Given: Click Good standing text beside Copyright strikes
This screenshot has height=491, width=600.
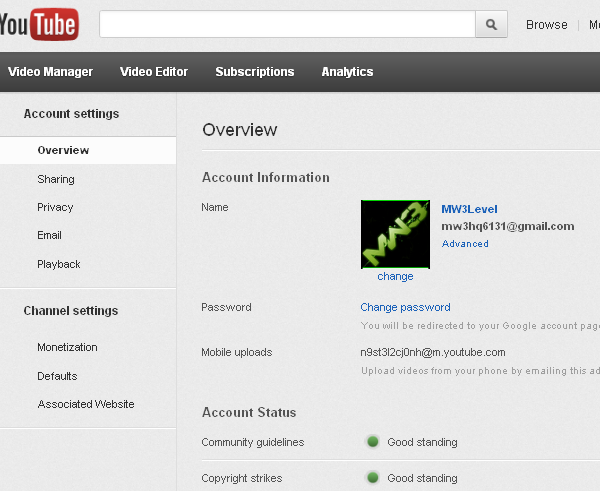Looking at the screenshot, I should (422, 478).
